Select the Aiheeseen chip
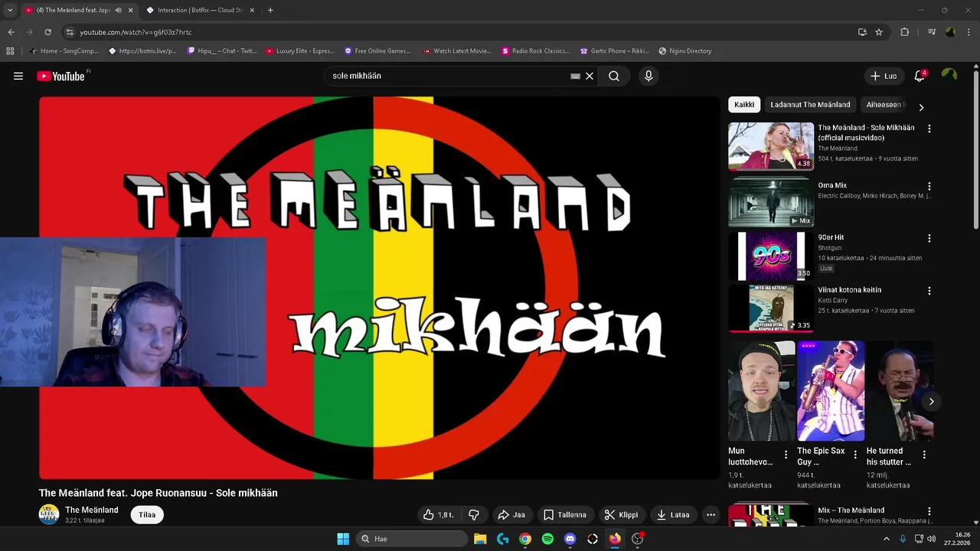 click(x=884, y=105)
